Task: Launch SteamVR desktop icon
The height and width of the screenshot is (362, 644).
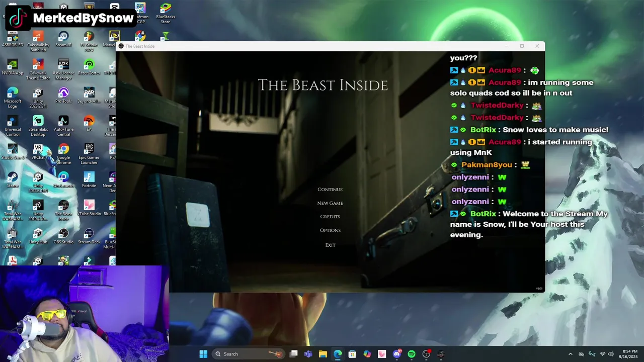Action: pos(63,40)
